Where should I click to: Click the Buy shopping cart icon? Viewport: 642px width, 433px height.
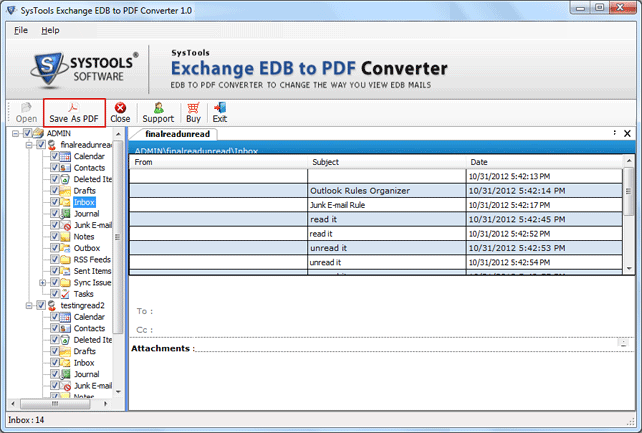click(x=193, y=108)
